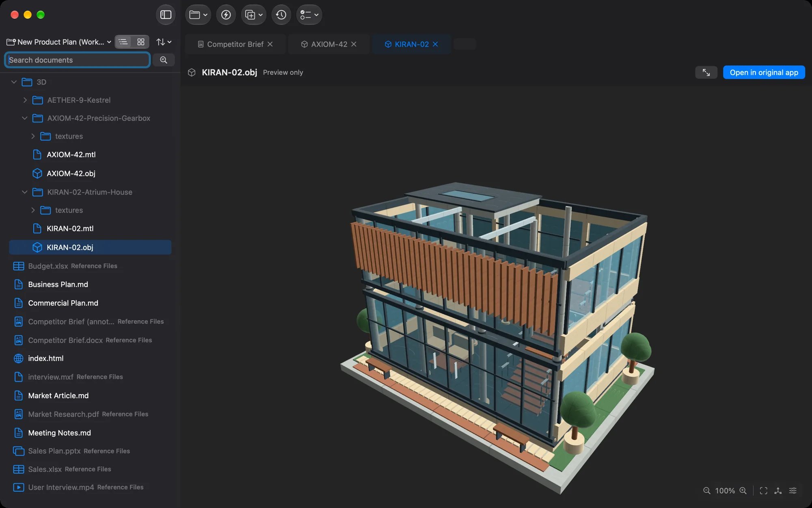Click the lightning bolt quick action icon
The height and width of the screenshot is (508, 812).
pyautogui.click(x=226, y=15)
